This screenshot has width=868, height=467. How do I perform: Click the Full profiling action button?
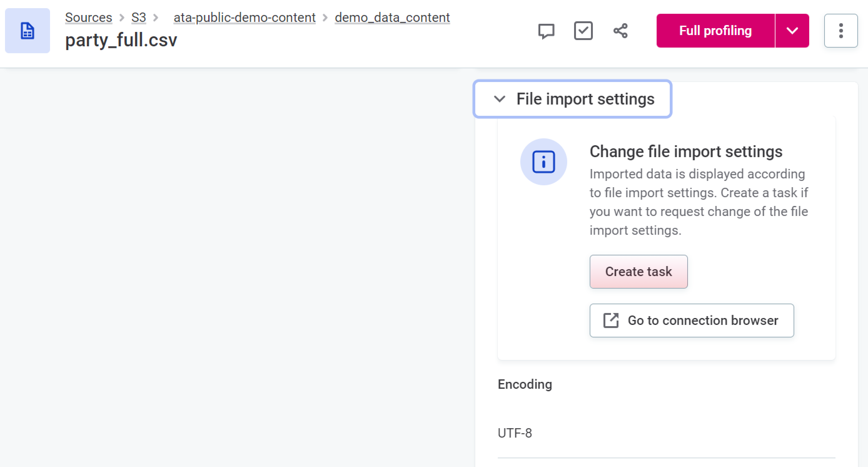click(x=714, y=31)
